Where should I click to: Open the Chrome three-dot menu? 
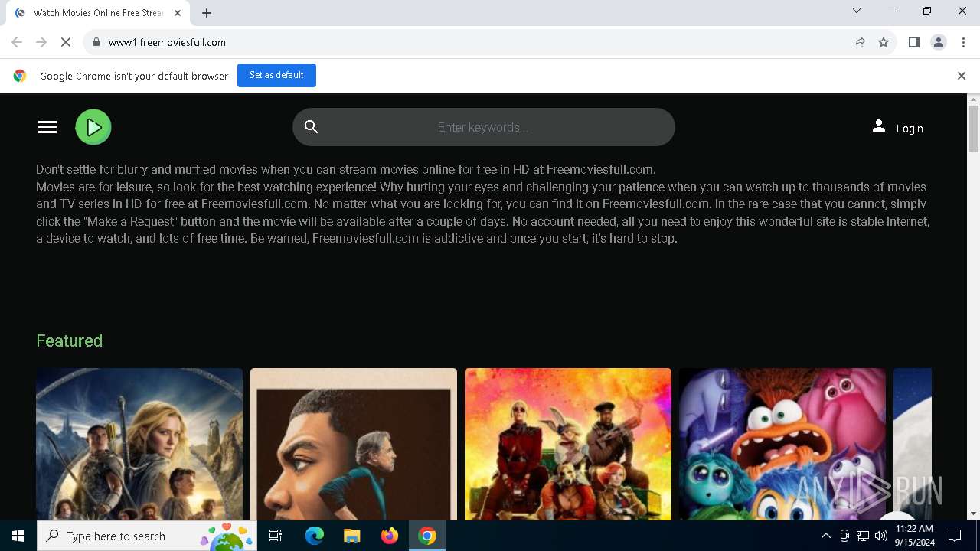tap(962, 42)
